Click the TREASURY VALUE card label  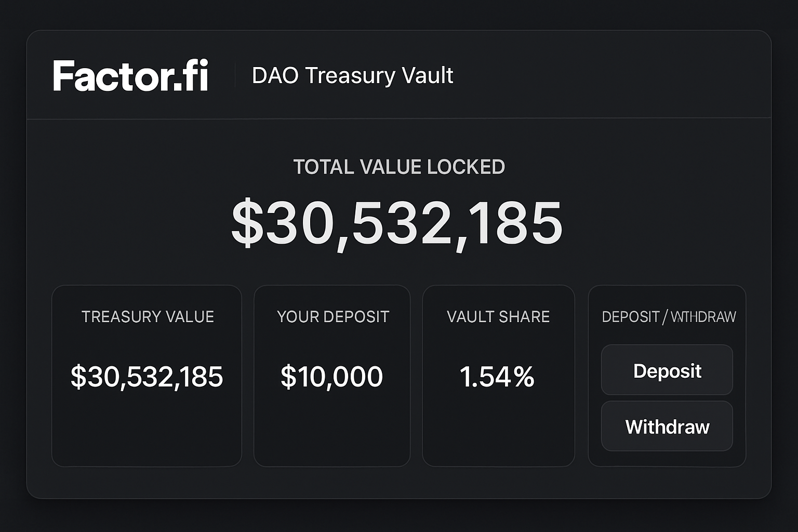pos(147,316)
